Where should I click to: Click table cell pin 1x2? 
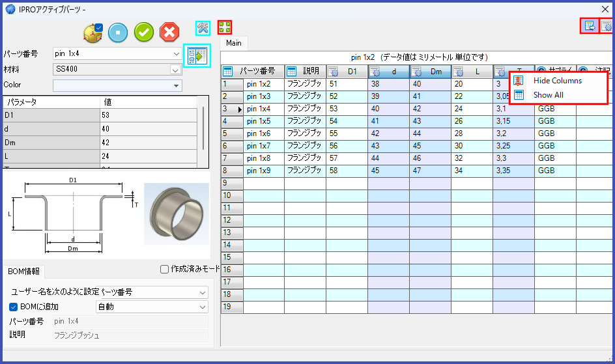[x=264, y=84]
